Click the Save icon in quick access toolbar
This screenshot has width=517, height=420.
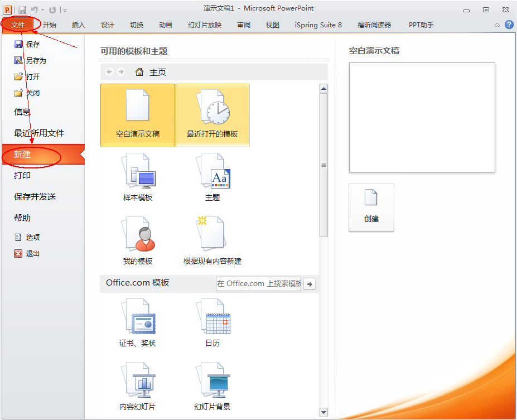click(x=22, y=10)
